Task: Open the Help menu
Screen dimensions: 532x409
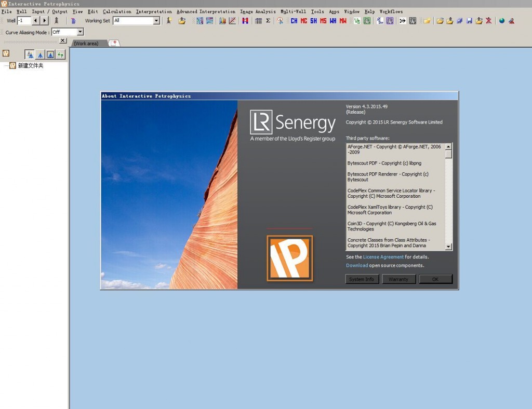Action: [369, 11]
